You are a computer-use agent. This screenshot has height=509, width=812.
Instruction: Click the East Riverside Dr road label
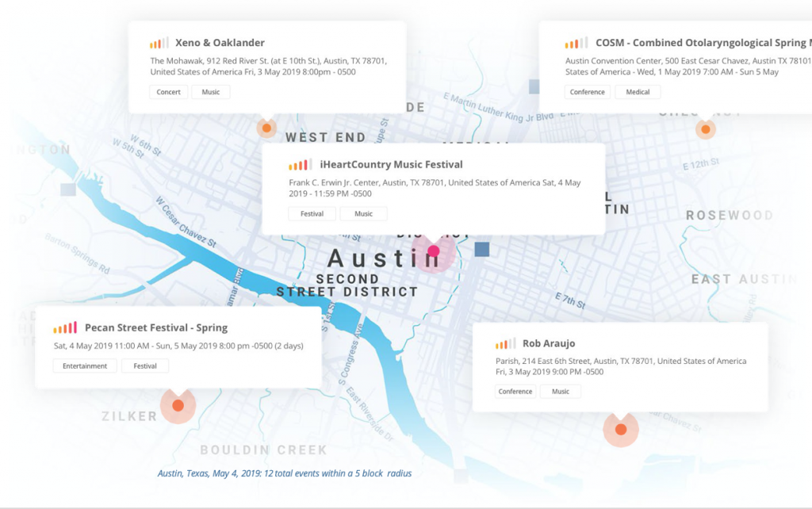click(370, 414)
